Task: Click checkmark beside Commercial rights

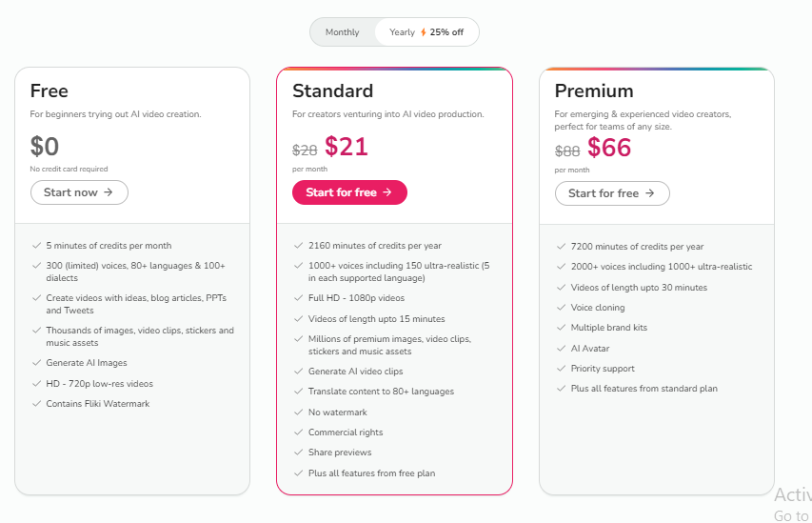Action: pos(298,432)
